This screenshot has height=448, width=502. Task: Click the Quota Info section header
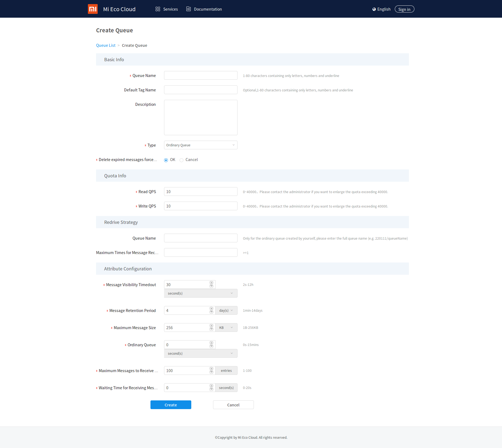click(x=252, y=175)
